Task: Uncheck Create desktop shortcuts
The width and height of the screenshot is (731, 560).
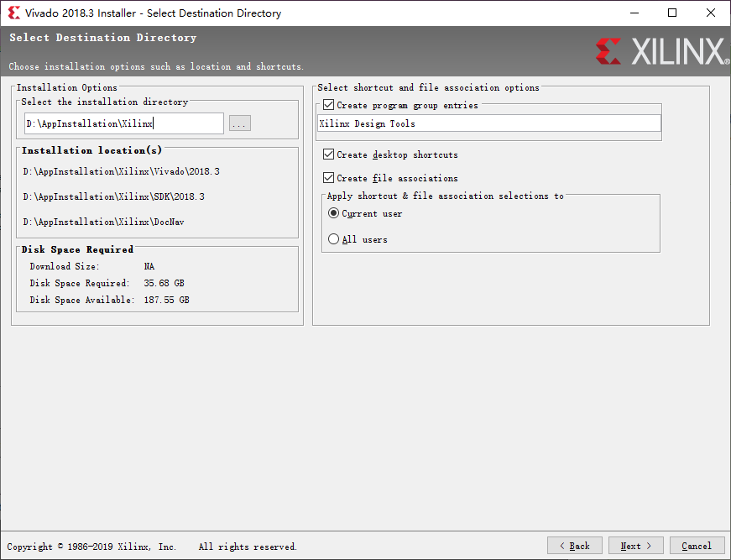Action: click(x=329, y=154)
